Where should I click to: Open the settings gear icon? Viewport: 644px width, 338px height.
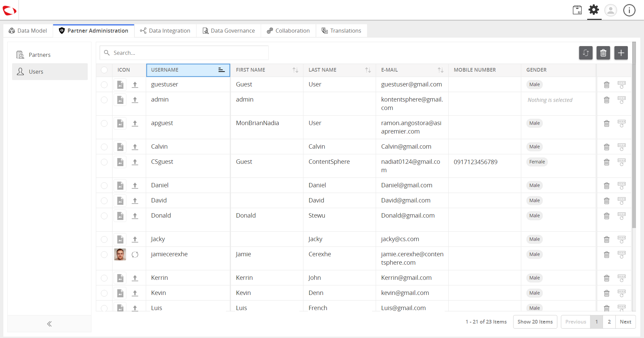(594, 10)
